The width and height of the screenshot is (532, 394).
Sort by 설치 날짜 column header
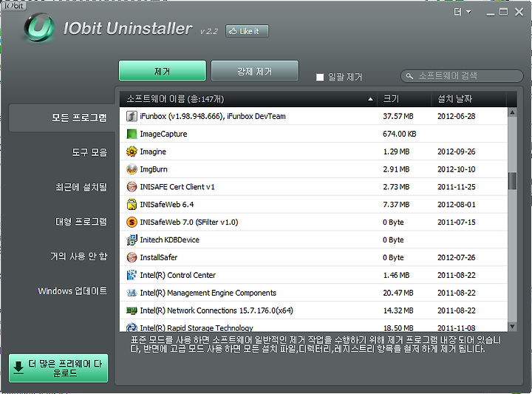[468, 99]
